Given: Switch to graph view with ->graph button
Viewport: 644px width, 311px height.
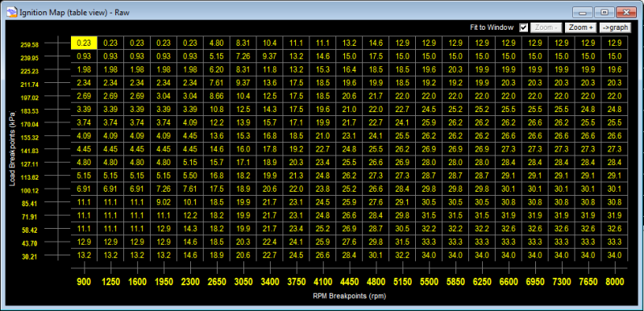Looking at the screenshot, I should click(x=615, y=27).
